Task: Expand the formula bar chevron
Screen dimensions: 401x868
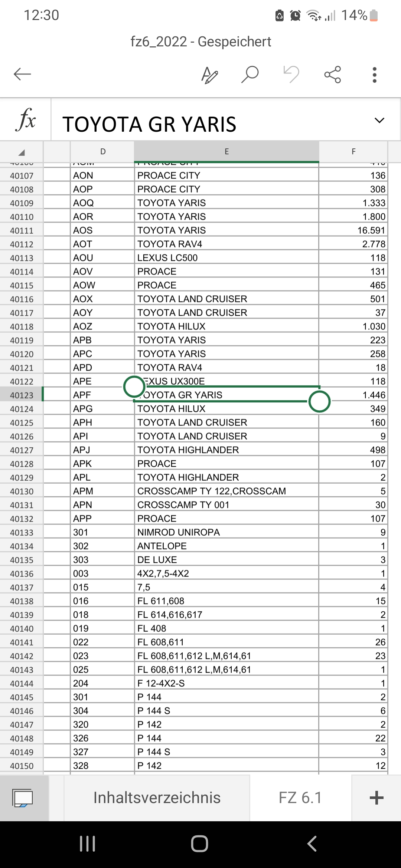Action: coord(379,120)
